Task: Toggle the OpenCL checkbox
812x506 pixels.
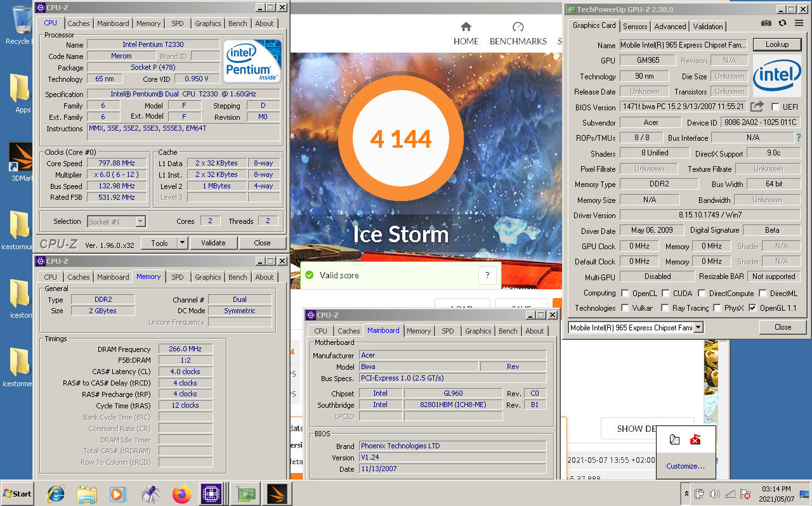Action: [x=625, y=294]
